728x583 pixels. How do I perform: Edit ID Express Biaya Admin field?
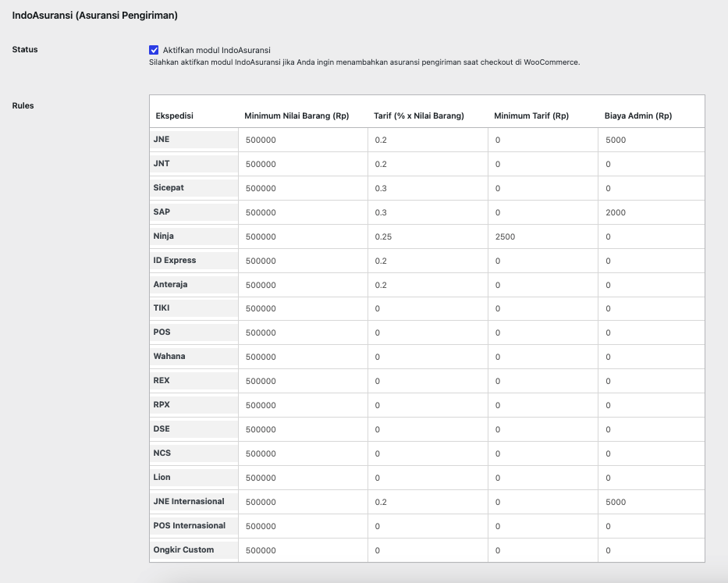652,261
